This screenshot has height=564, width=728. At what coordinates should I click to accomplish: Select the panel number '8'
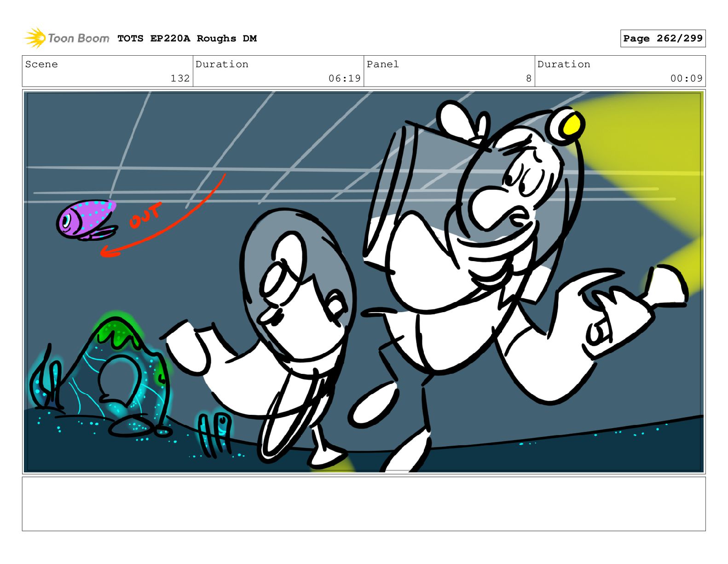pos(529,78)
